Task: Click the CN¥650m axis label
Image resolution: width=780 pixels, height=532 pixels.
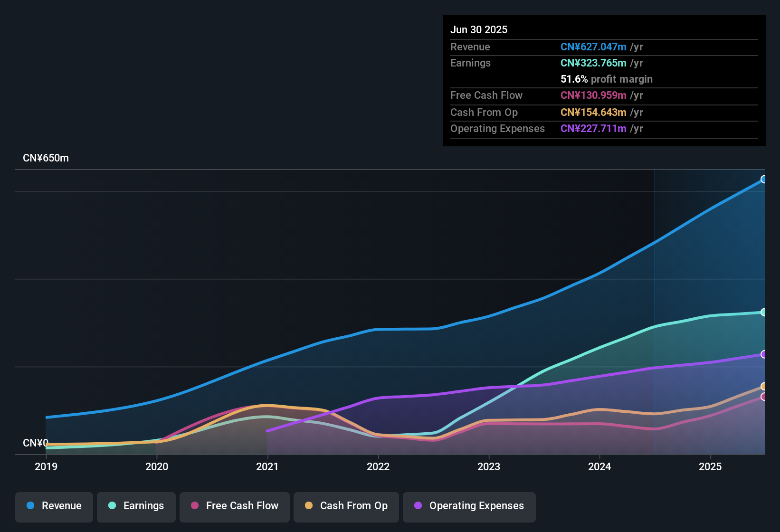Action: [46, 158]
